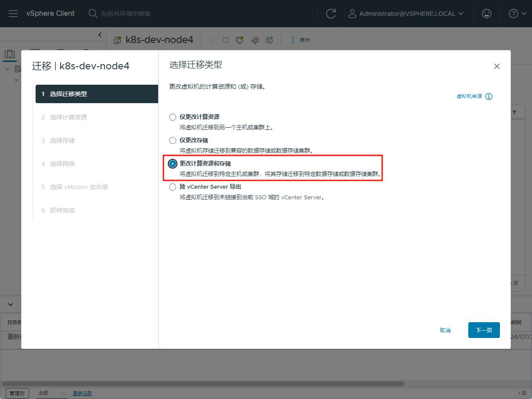Open the smiley feedback icon

(x=486, y=14)
